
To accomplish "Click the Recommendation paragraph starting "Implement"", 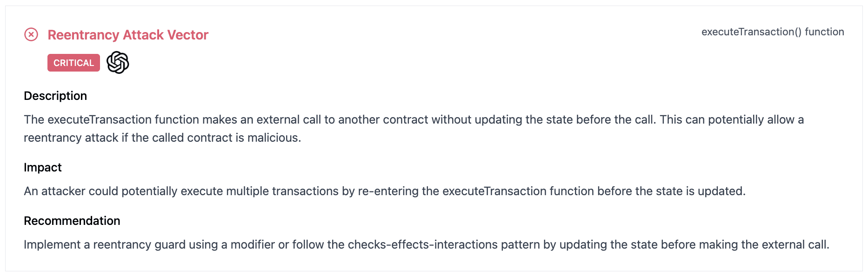I will pos(426,244).
